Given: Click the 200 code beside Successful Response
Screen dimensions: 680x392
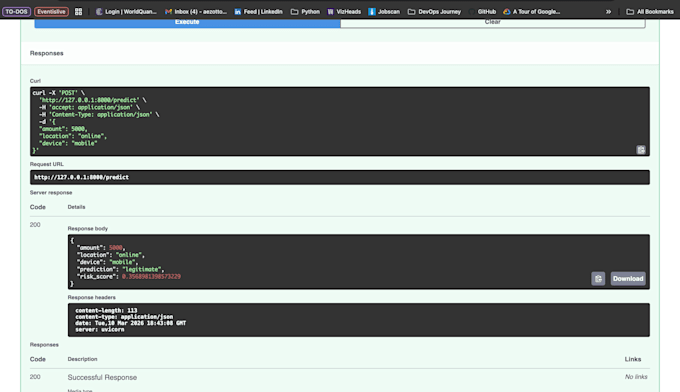Looking at the screenshot, I should [x=35, y=377].
